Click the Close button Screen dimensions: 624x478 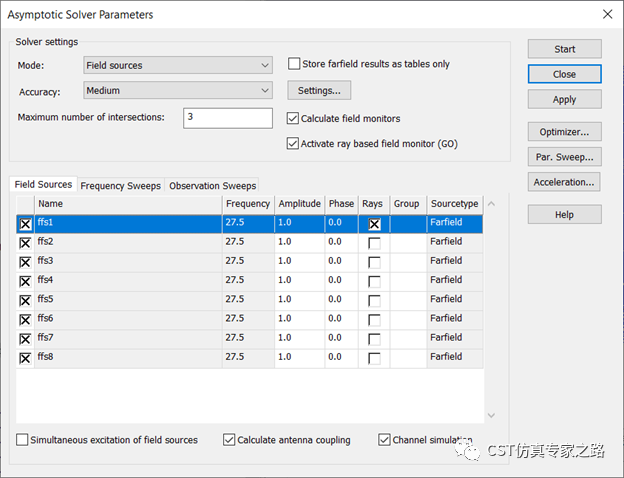[x=564, y=74]
